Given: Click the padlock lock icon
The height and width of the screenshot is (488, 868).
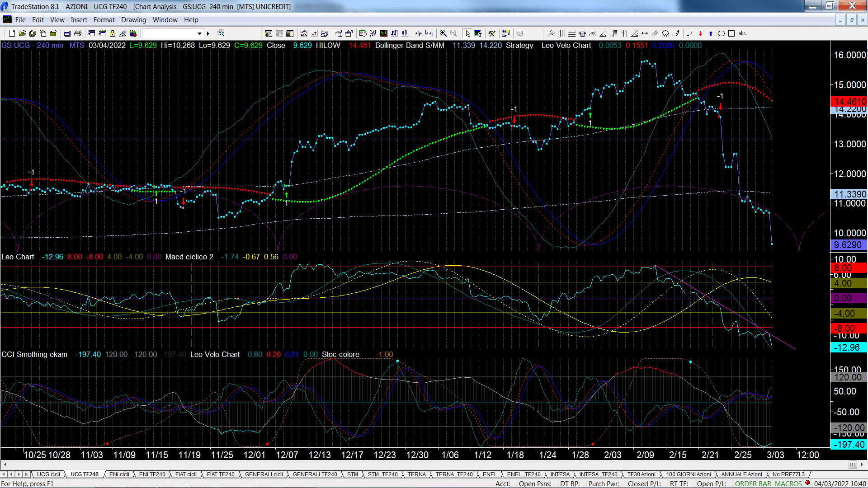Looking at the screenshot, I should click(113, 33).
